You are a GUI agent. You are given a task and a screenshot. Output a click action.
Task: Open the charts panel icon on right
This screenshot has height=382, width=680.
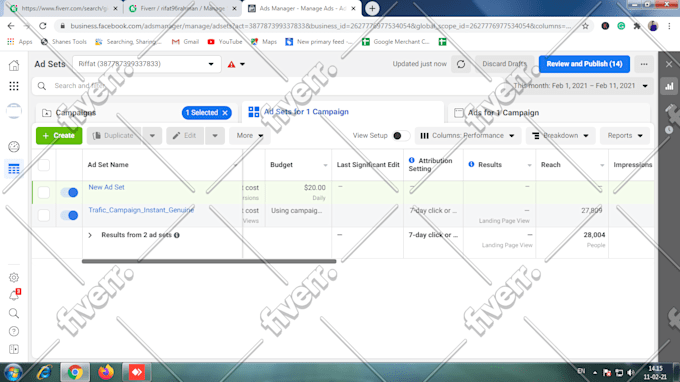(669, 86)
